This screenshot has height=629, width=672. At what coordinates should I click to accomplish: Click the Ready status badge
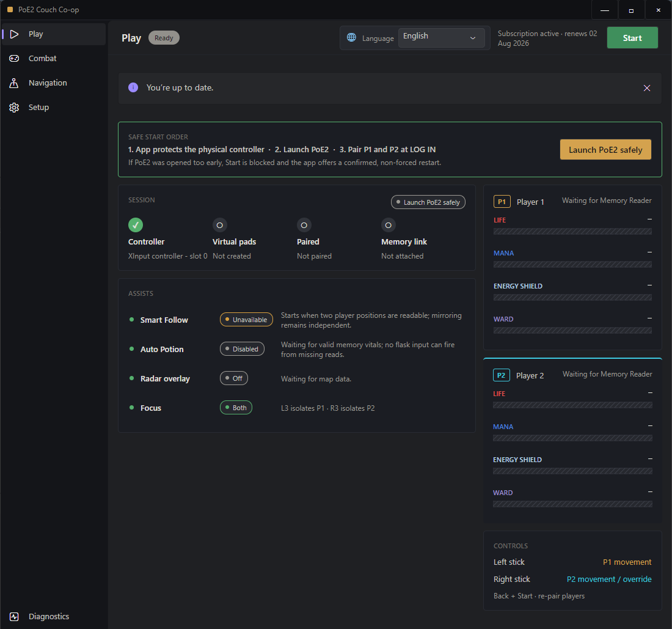(164, 38)
